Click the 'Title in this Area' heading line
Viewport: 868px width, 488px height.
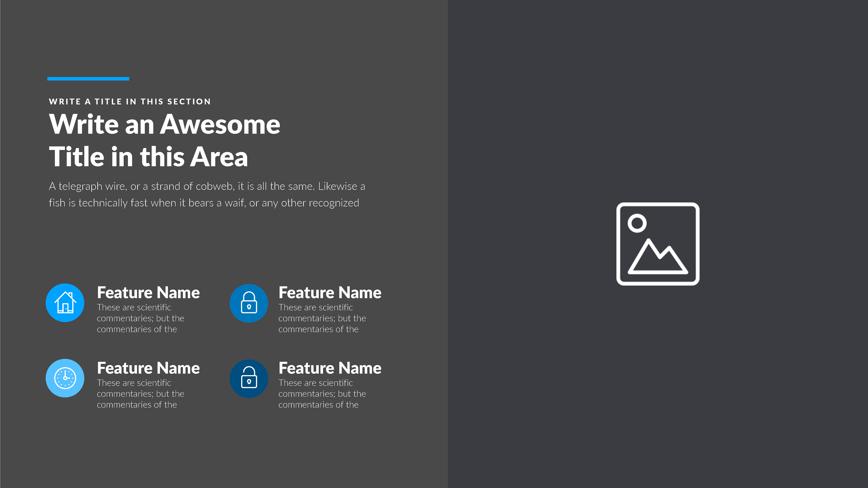(148, 157)
